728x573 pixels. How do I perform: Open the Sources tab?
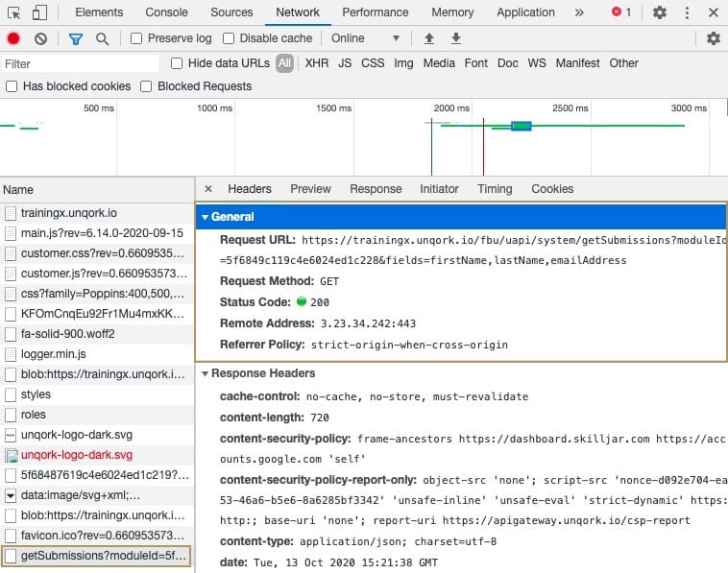[x=231, y=12]
